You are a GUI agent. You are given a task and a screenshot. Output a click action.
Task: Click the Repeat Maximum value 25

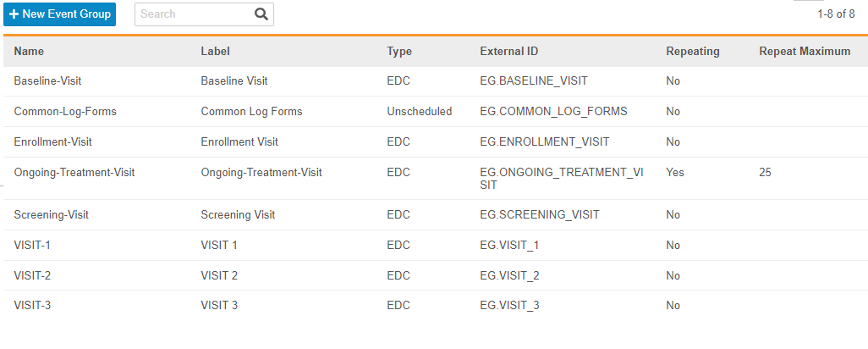point(765,173)
